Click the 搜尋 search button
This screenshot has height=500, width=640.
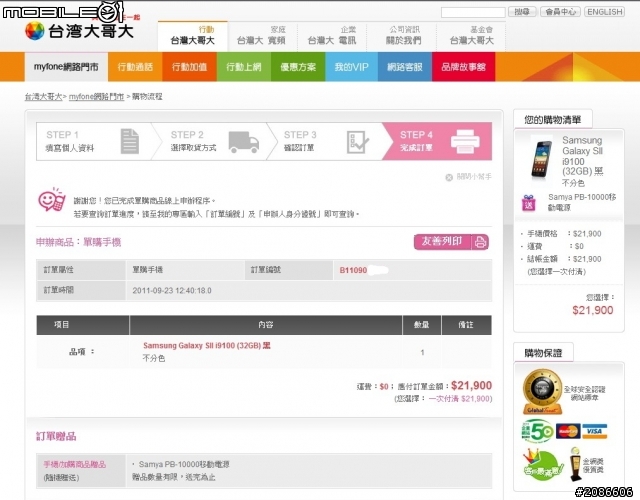[x=522, y=12]
